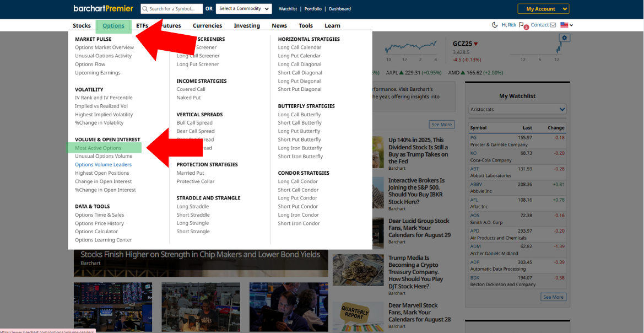The height and width of the screenshot is (333, 644).
Task: Select Short Put Diagonal
Action: point(300,89)
